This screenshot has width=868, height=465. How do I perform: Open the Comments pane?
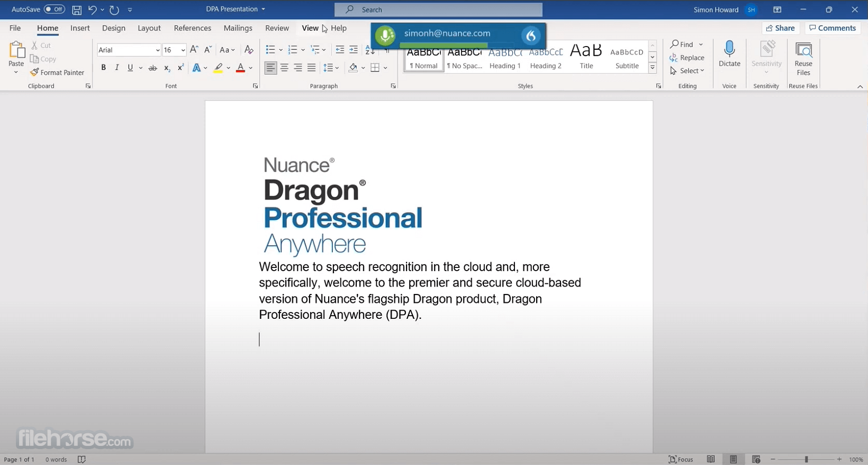833,28
